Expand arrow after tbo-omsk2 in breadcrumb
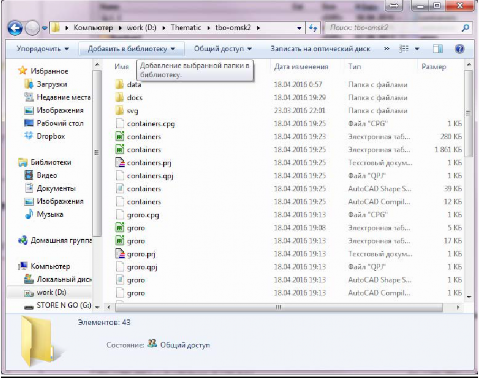This screenshot has width=479, height=378. (x=258, y=28)
